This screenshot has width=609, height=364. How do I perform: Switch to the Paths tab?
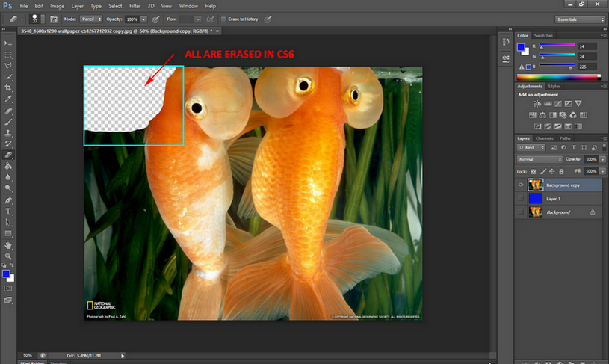click(x=565, y=138)
